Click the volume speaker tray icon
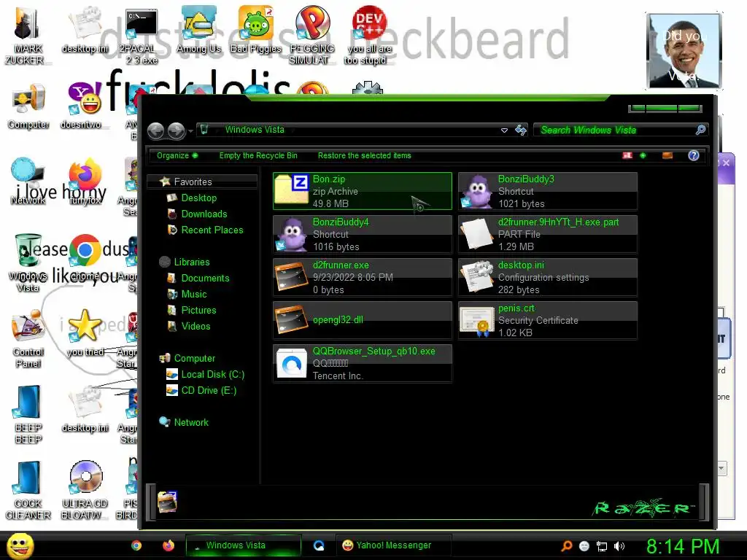The width and height of the screenshot is (747, 560). 619,546
